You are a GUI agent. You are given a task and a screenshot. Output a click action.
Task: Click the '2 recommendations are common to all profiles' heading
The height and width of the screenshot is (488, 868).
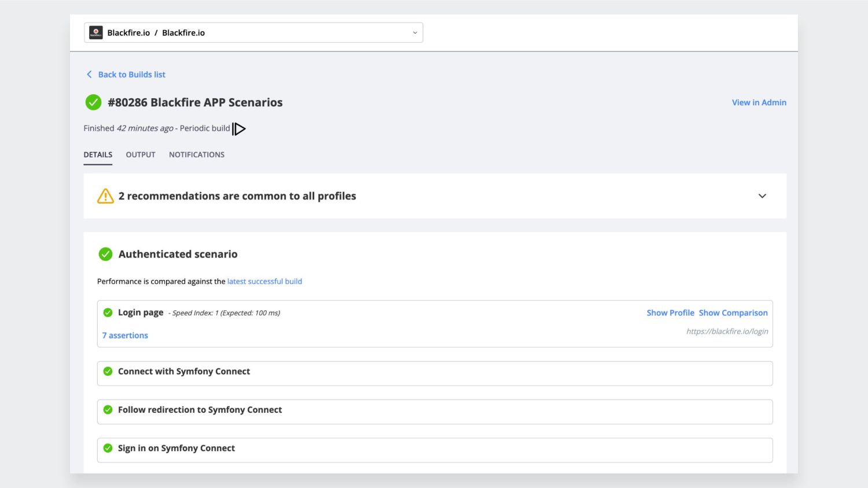237,196
